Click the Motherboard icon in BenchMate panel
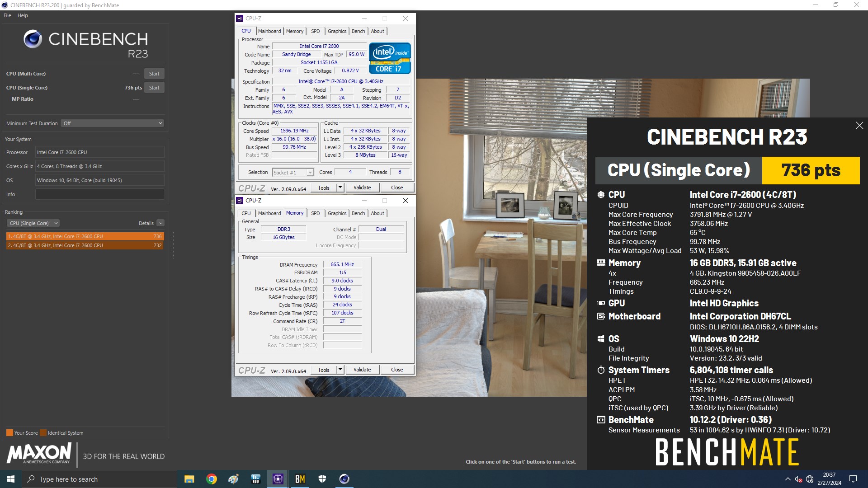 coord(601,316)
